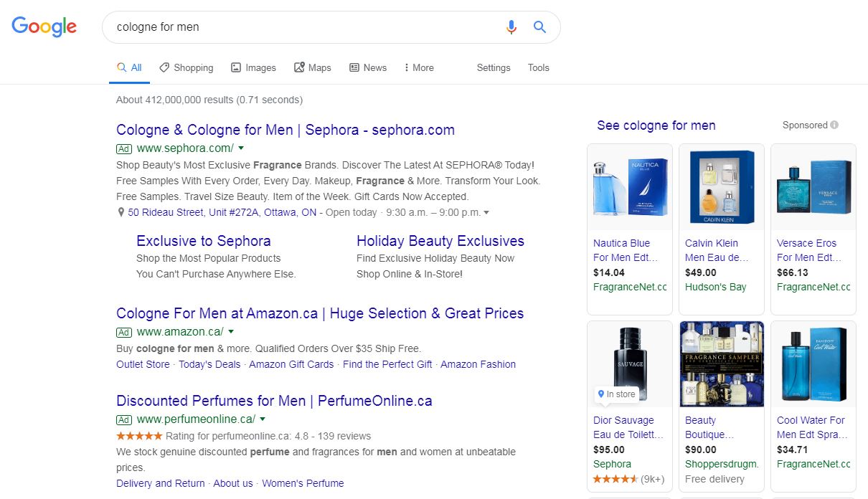Click the Free delivery label

(x=714, y=479)
